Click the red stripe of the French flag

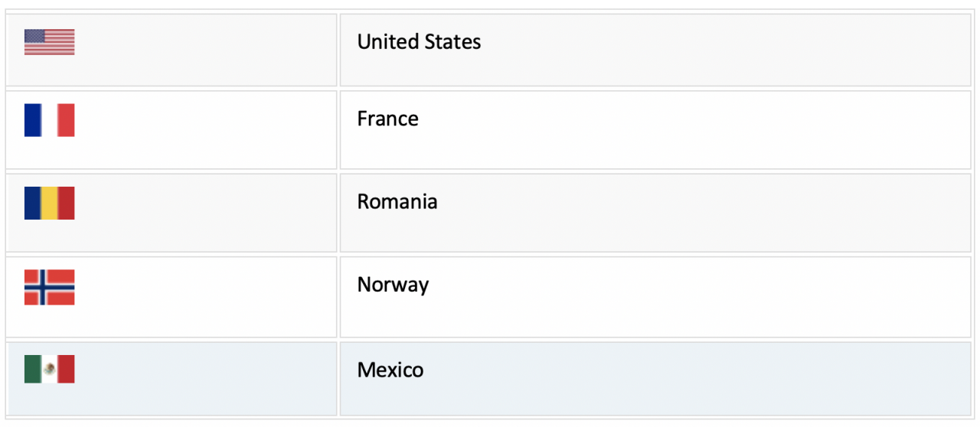(66, 120)
